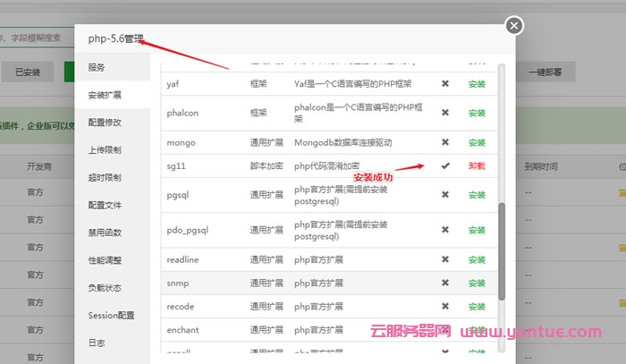This screenshot has width=626, height=364.
Task: Click the X status icon for readline
Action: click(x=444, y=260)
